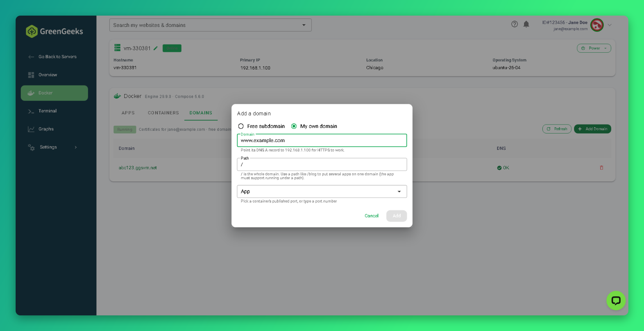Screen dimensions: 644x331
Task: Cancel the Add a domain dialog
Action: [371, 216]
